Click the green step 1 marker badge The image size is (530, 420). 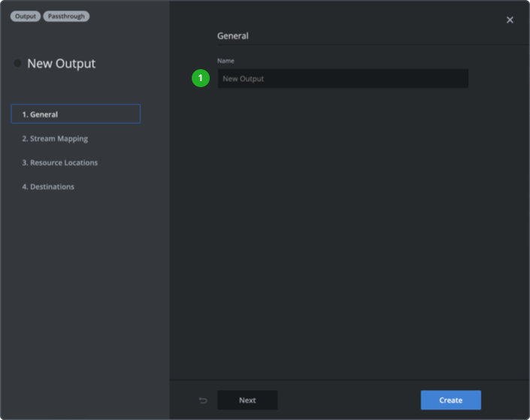pos(201,78)
